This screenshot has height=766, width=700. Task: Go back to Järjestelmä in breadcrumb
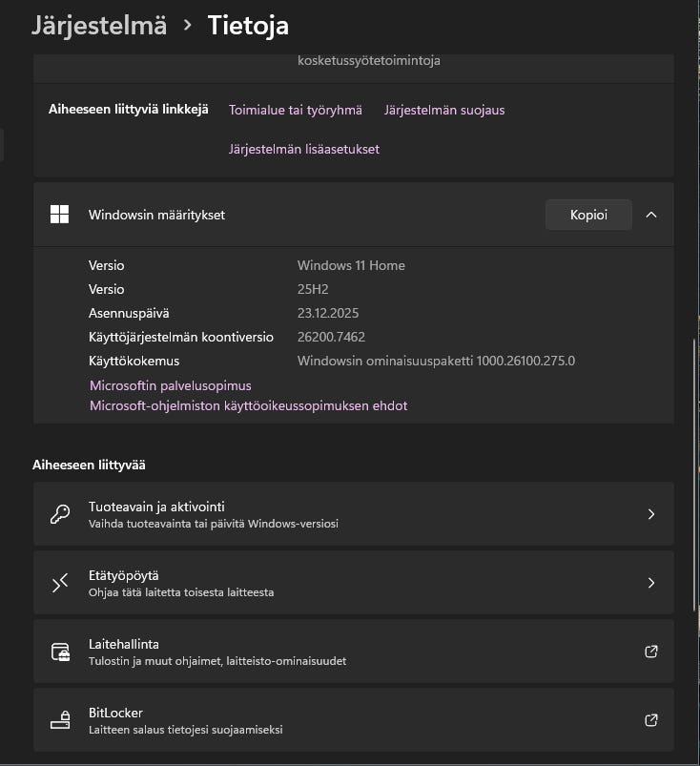(98, 25)
